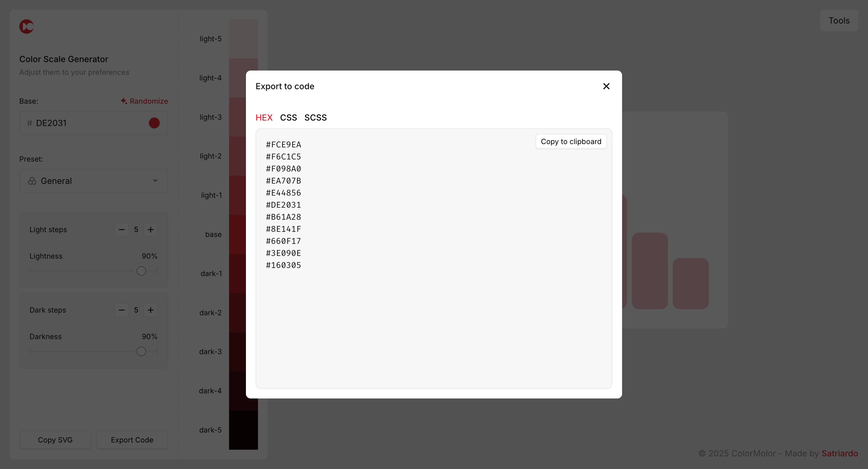The image size is (868, 469).
Task: Select the dark-3 color swatch
Action: (237, 352)
